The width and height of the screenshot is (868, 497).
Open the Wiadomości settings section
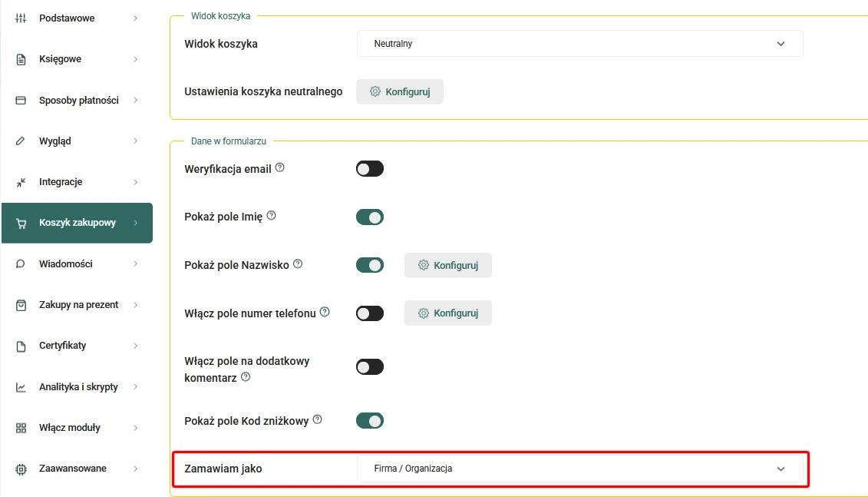(x=77, y=263)
